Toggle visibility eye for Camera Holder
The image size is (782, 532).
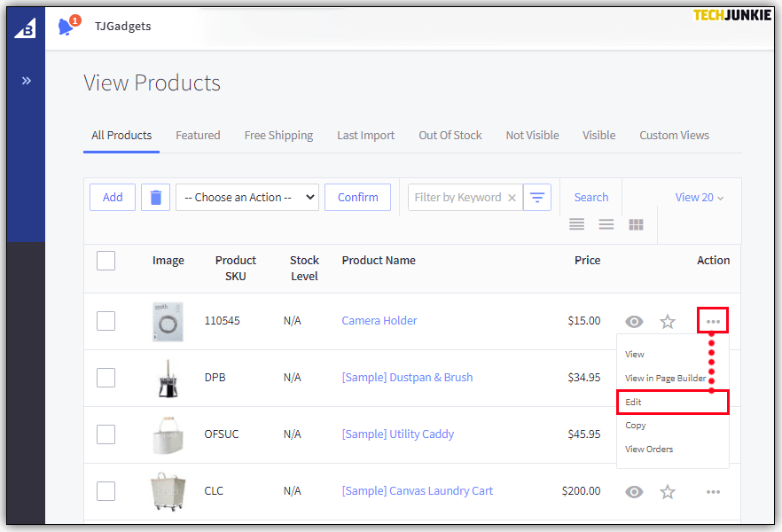click(634, 321)
